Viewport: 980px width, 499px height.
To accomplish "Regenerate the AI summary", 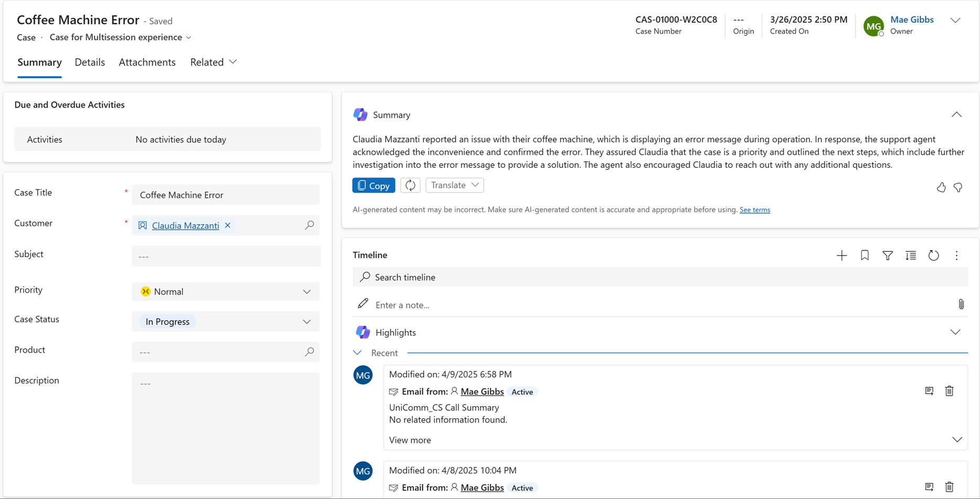I will pos(410,185).
